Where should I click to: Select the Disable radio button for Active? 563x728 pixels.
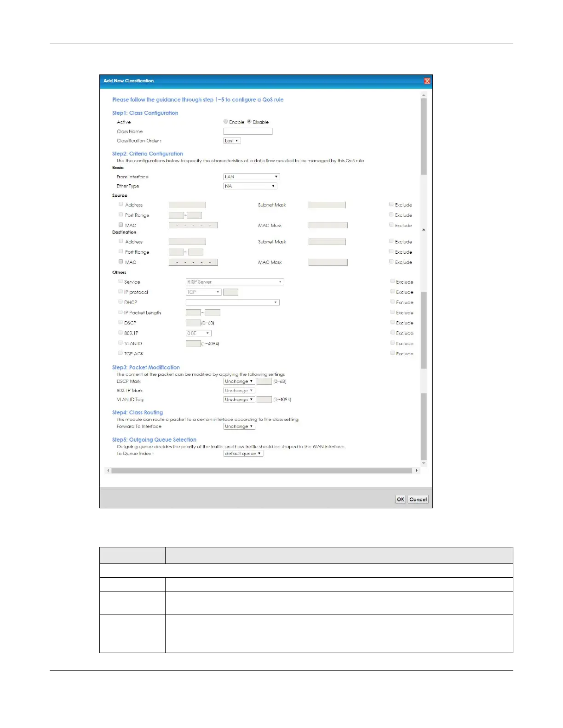click(249, 121)
